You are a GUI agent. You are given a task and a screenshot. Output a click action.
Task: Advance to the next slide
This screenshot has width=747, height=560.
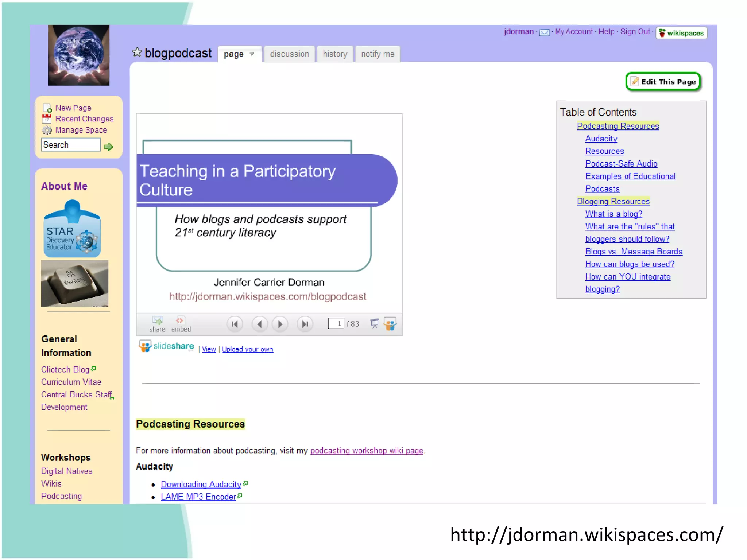pyautogui.click(x=280, y=324)
